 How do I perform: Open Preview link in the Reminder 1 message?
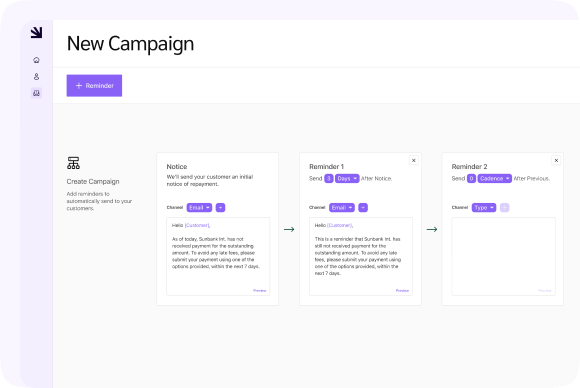pos(402,290)
